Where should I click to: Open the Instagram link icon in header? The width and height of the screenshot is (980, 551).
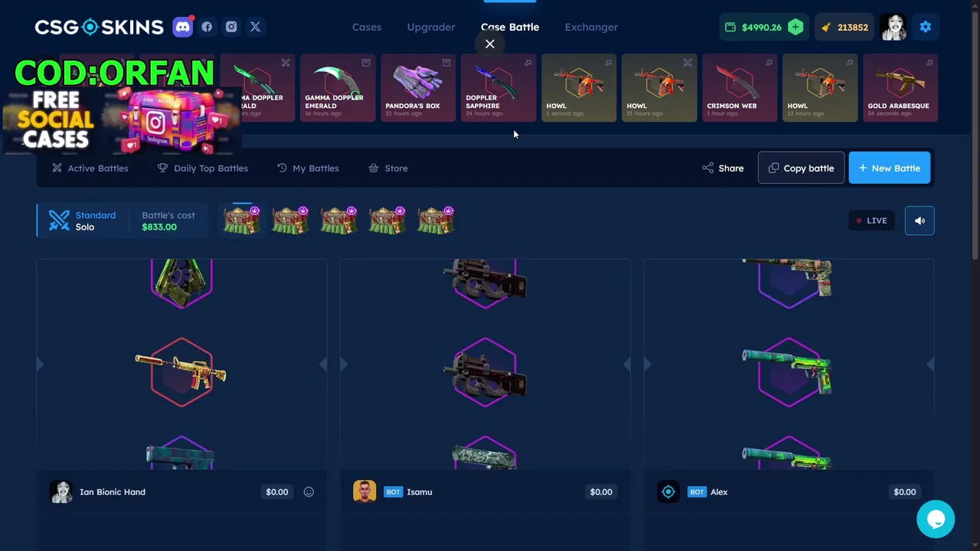tap(231, 27)
